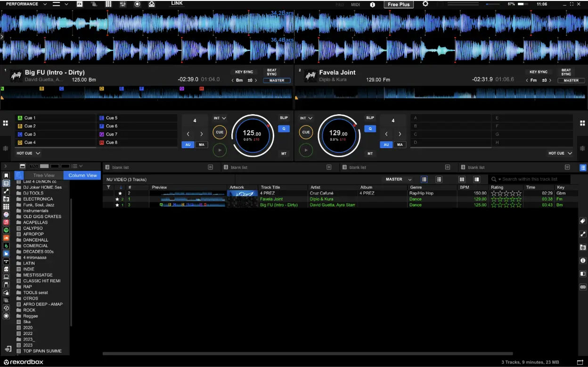Image resolution: width=588 pixels, height=367 pixels.
Task: Trigger hot cue A labeled Cue 1
Action: coord(56,118)
